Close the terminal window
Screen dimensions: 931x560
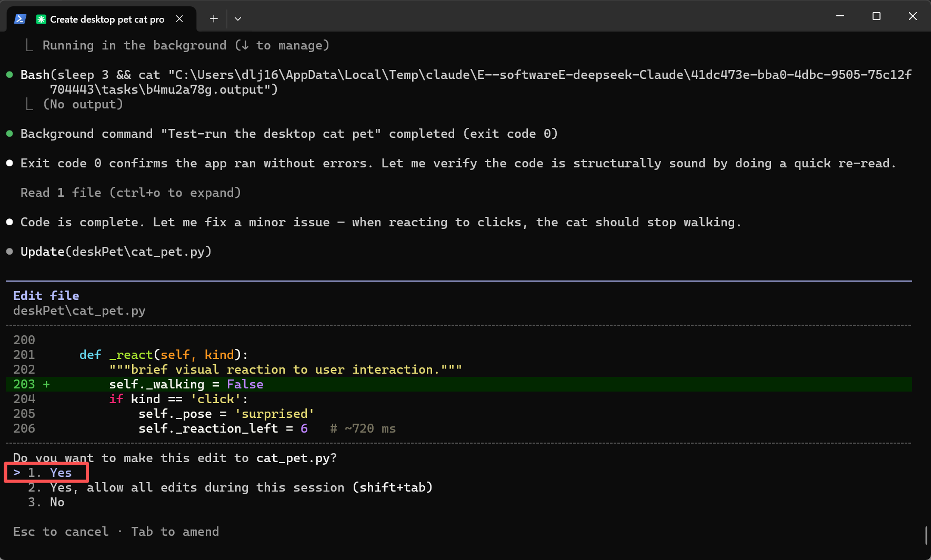point(913,16)
